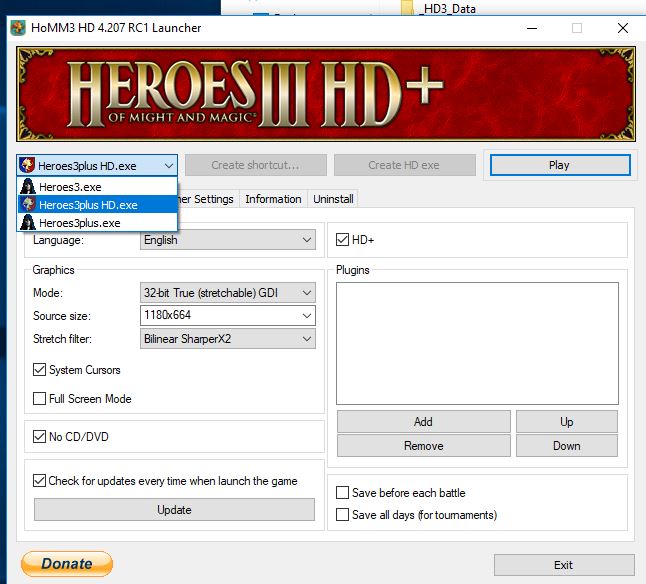Click inside the Plugins list box

click(477, 342)
